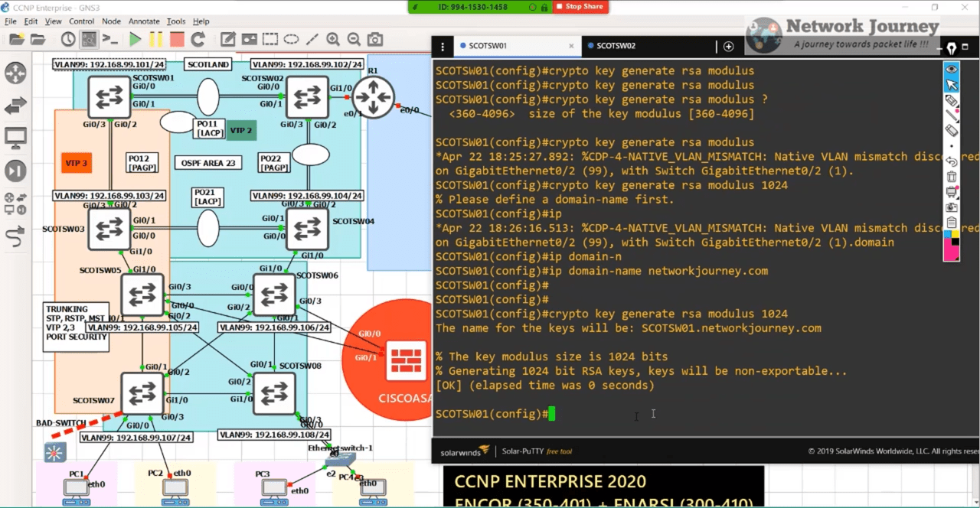Screen dimensions: 980x508
Task: Select the cursor tool in annotation bar
Action: [952, 85]
